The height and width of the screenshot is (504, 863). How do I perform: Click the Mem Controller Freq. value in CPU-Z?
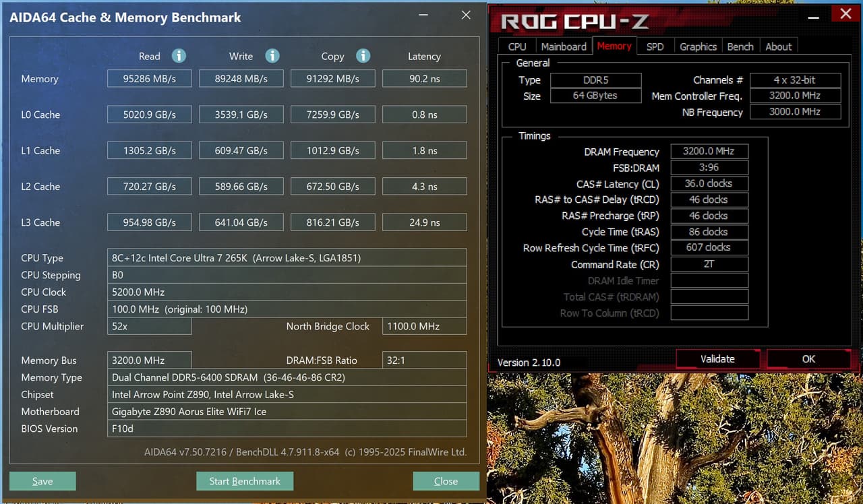click(796, 96)
